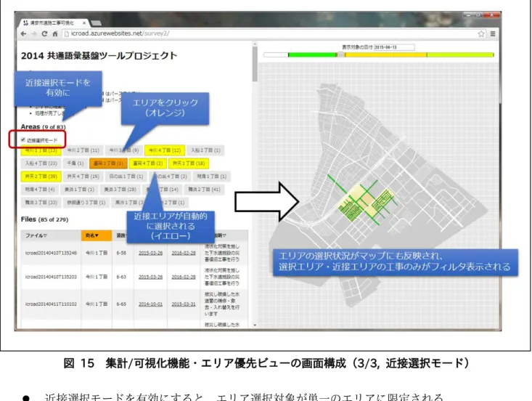Click road number 6-63 cell

tap(121, 277)
